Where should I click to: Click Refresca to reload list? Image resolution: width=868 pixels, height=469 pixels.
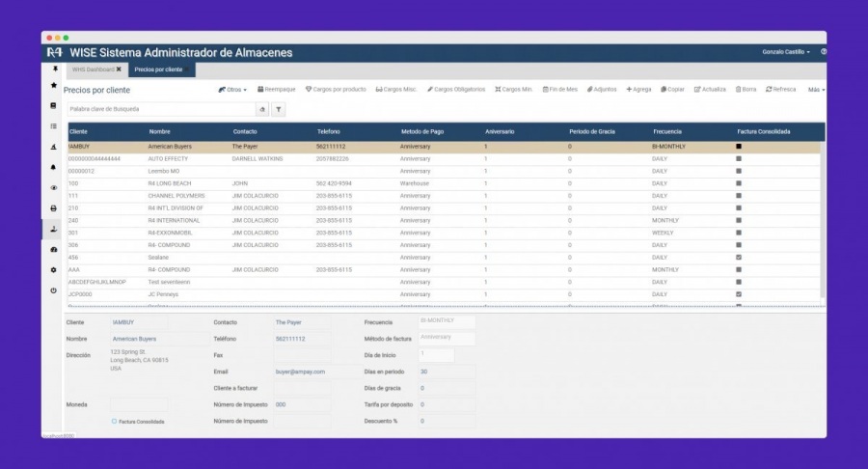click(x=781, y=89)
